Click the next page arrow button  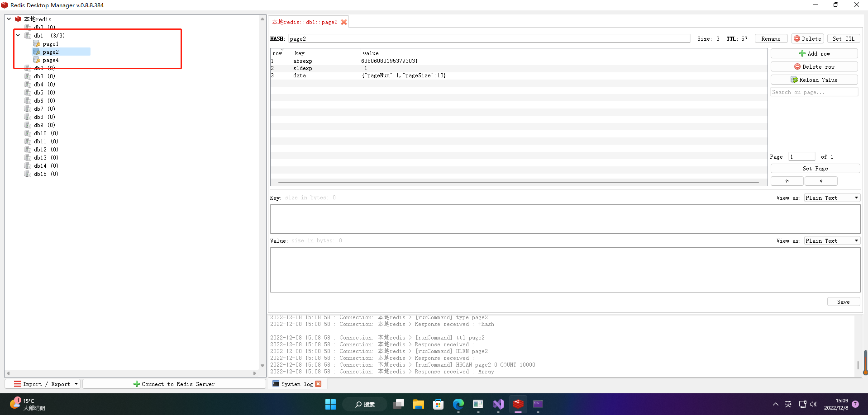821,181
